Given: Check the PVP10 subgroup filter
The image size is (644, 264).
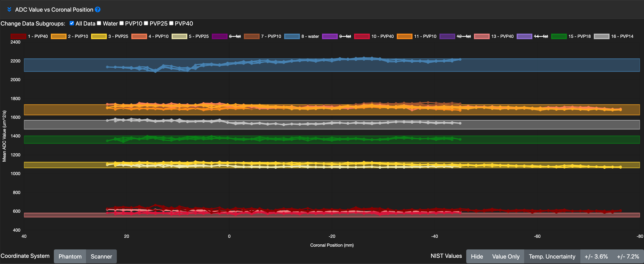Looking at the screenshot, I should tap(121, 23).
